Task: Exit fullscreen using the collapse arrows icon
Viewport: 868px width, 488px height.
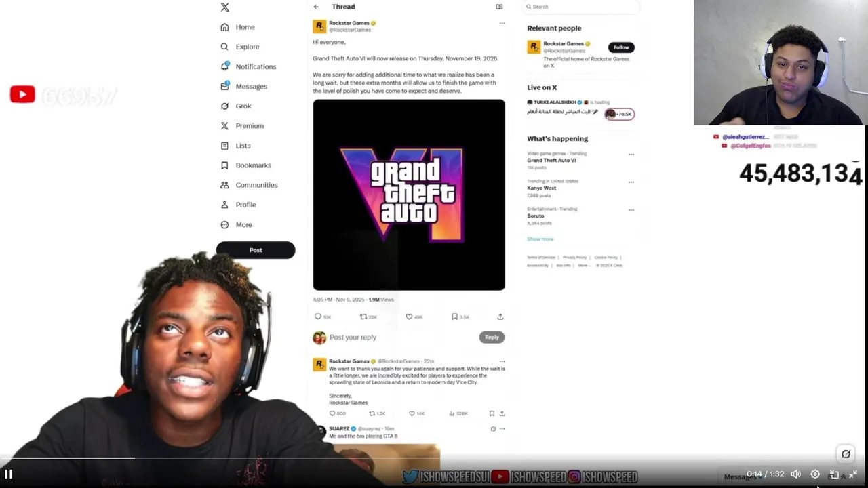Action: tap(853, 474)
